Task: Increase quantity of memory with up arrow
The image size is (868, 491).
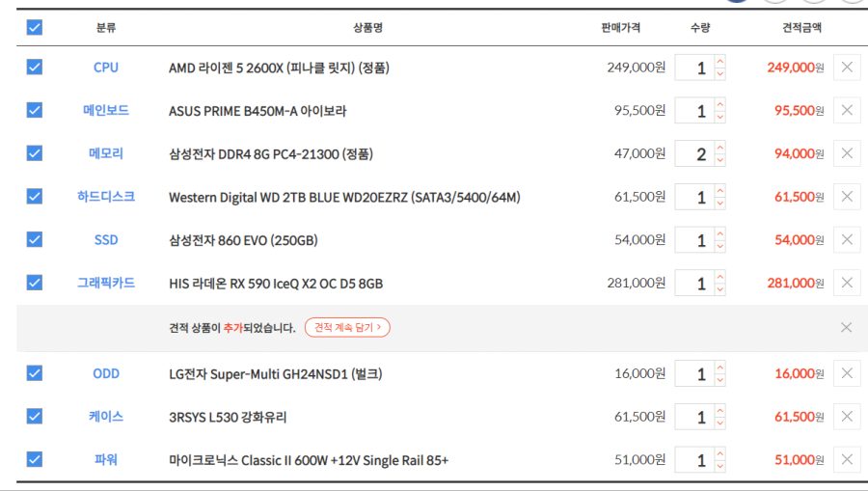Action: tap(720, 148)
